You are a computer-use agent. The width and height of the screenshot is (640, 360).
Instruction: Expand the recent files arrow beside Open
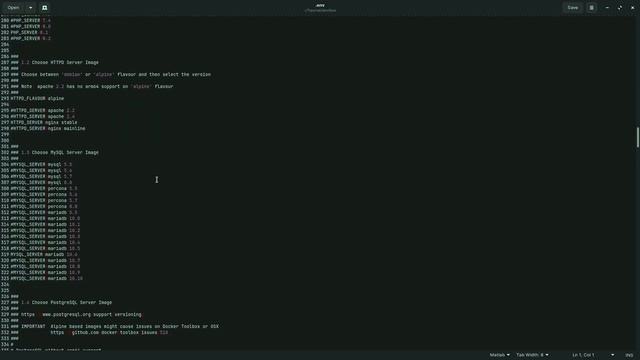[31, 7]
